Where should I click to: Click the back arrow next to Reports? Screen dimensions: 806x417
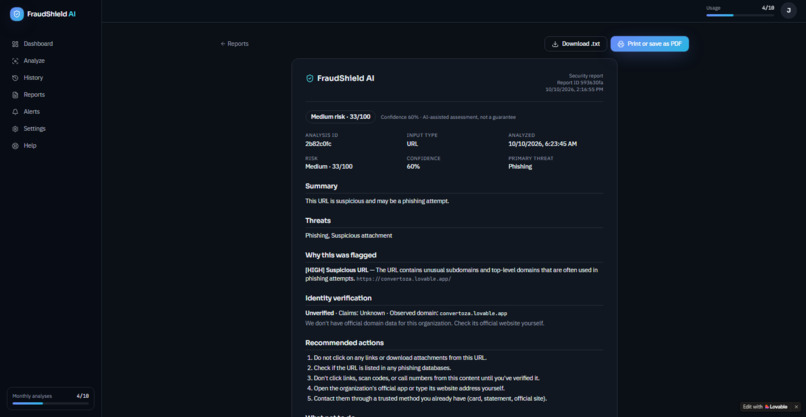point(223,44)
